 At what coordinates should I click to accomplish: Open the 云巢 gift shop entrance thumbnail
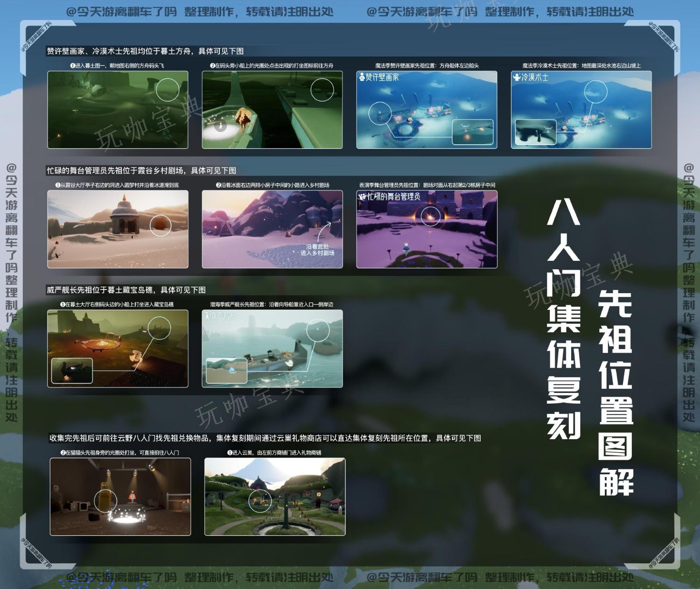(275, 497)
